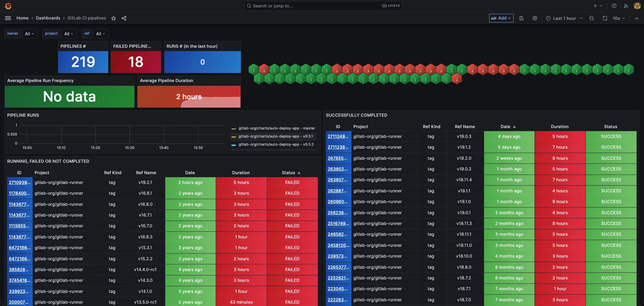Viewport: 644px width, 306px height.
Task: Click the 2 weeks ago date cell
Action: pos(509,158)
